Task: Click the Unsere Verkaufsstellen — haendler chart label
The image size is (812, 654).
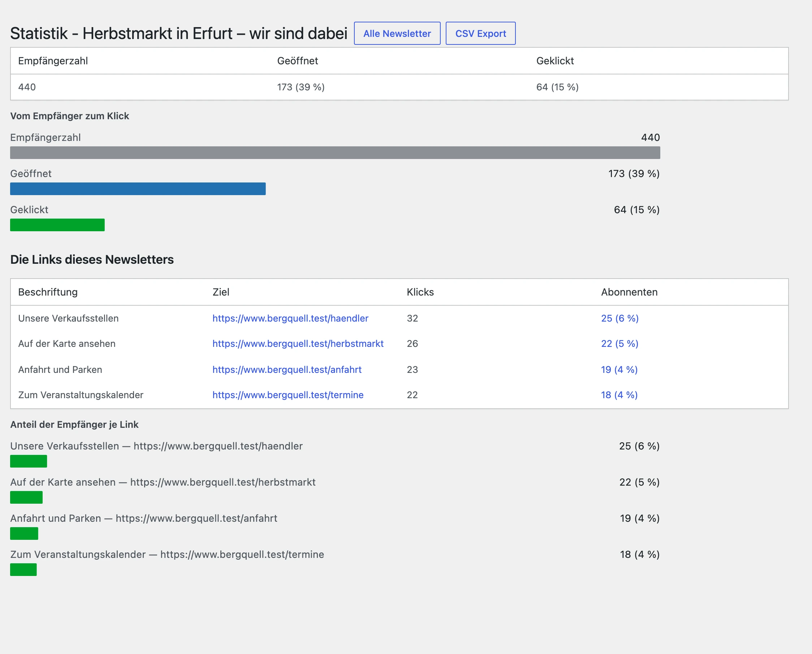Action: pos(157,446)
